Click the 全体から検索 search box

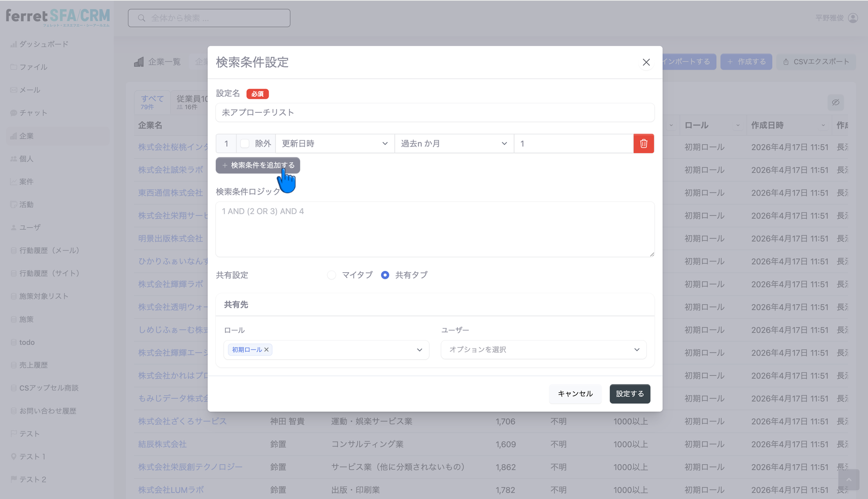209,18
